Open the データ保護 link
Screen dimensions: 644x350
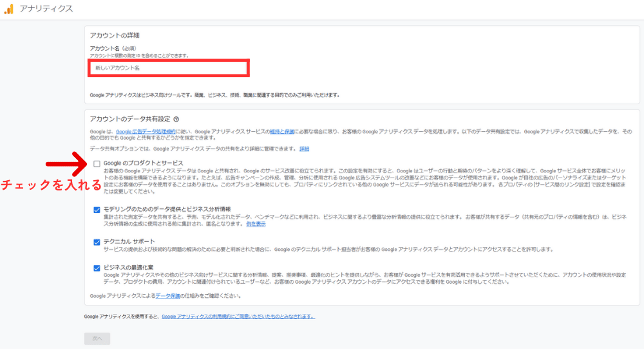pos(167,296)
